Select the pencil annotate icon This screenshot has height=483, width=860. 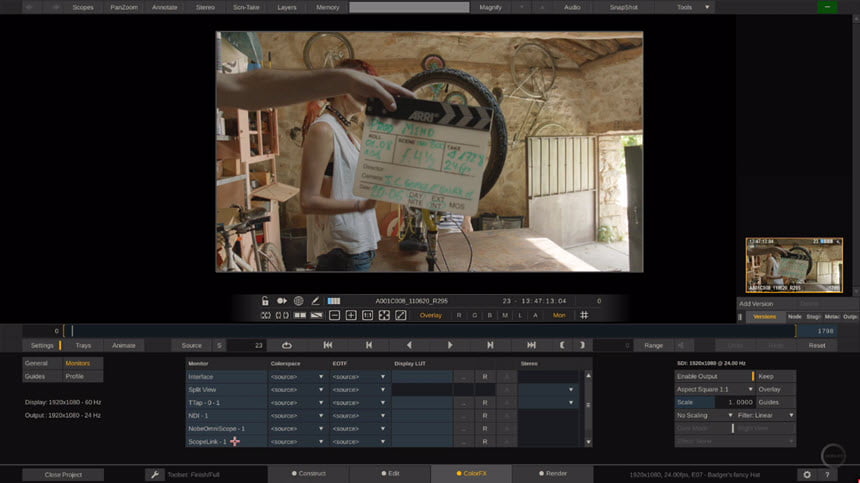[315, 301]
